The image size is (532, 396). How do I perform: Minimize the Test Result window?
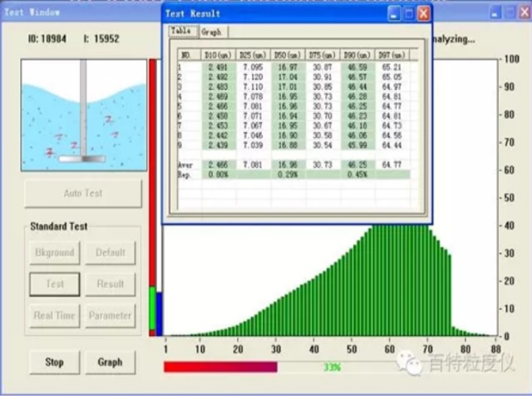click(x=392, y=13)
